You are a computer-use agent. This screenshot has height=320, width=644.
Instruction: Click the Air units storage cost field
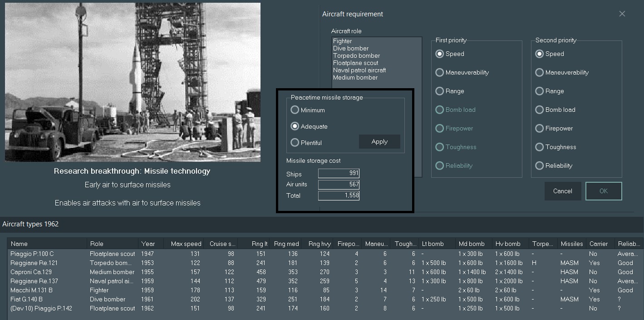coord(339,184)
